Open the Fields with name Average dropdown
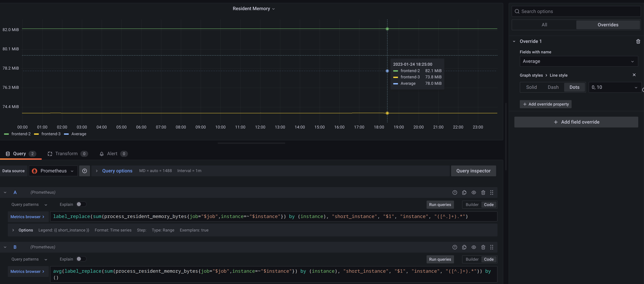This screenshot has width=644, height=284. [578, 61]
